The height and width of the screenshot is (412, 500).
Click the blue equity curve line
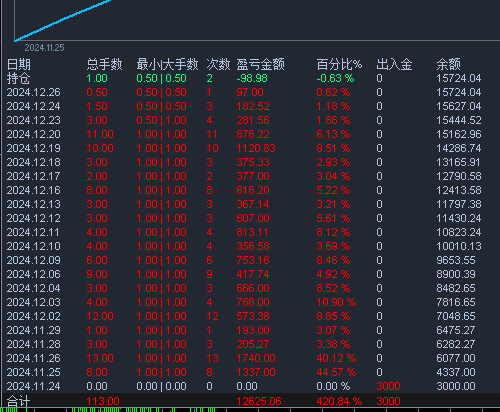pos(63,20)
